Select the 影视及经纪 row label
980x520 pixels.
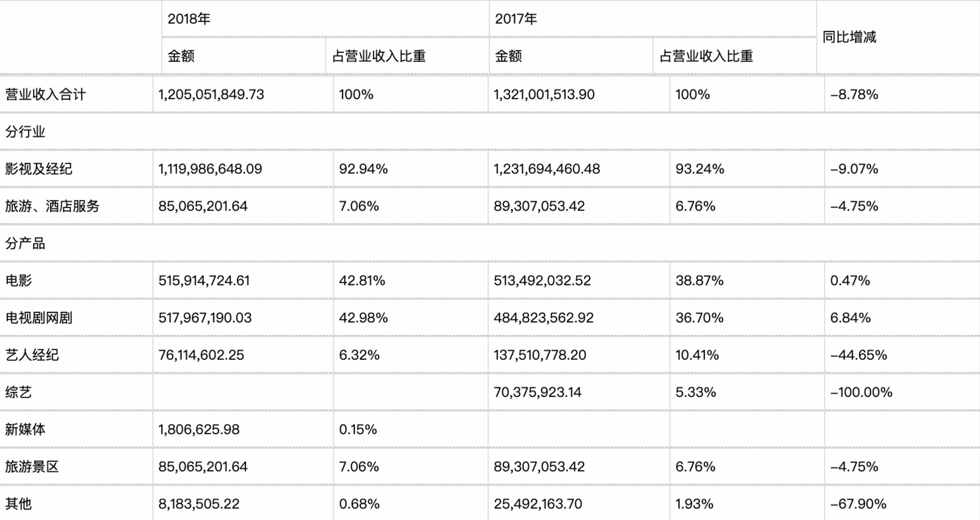(39, 169)
